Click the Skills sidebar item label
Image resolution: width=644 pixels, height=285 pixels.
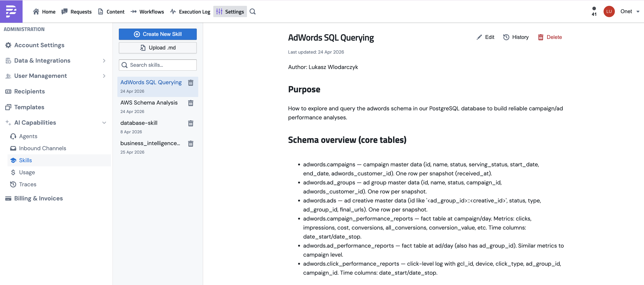pos(26,160)
